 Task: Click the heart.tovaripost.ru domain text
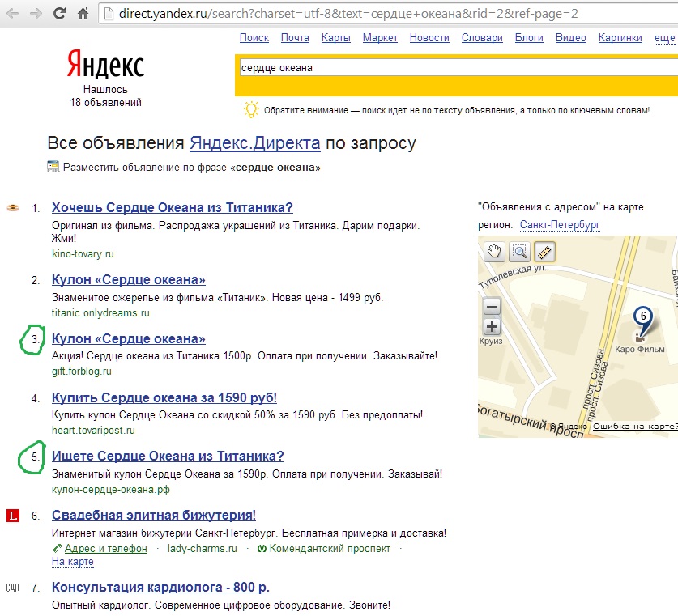point(93,431)
